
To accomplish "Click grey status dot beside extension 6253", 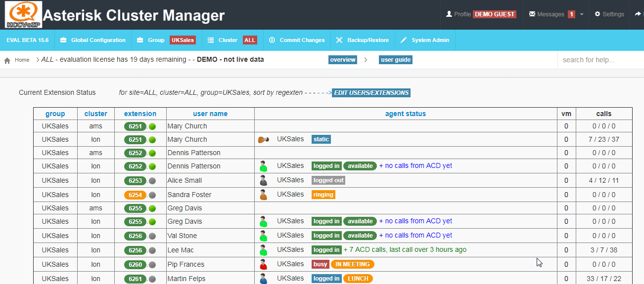I will click(152, 181).
